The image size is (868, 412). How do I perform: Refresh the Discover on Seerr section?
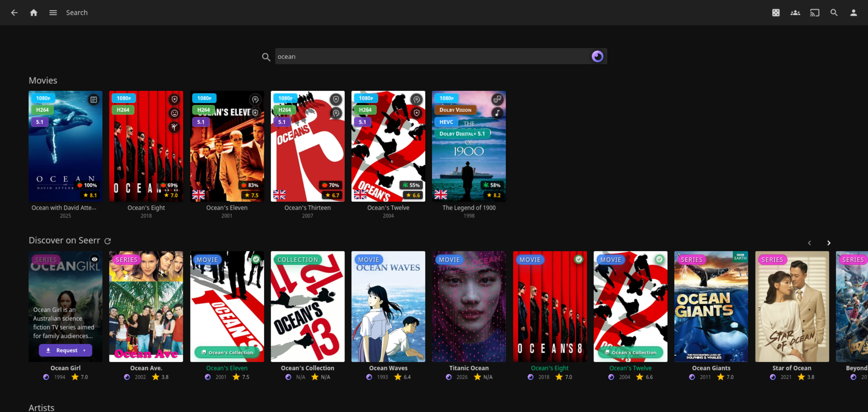(x=108, y=241)
